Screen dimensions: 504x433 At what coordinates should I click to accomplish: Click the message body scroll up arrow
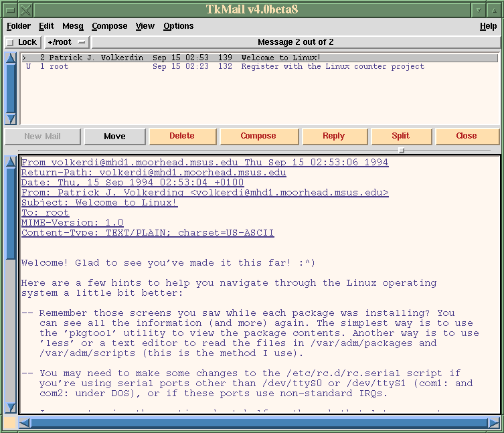tap(11, 162)
